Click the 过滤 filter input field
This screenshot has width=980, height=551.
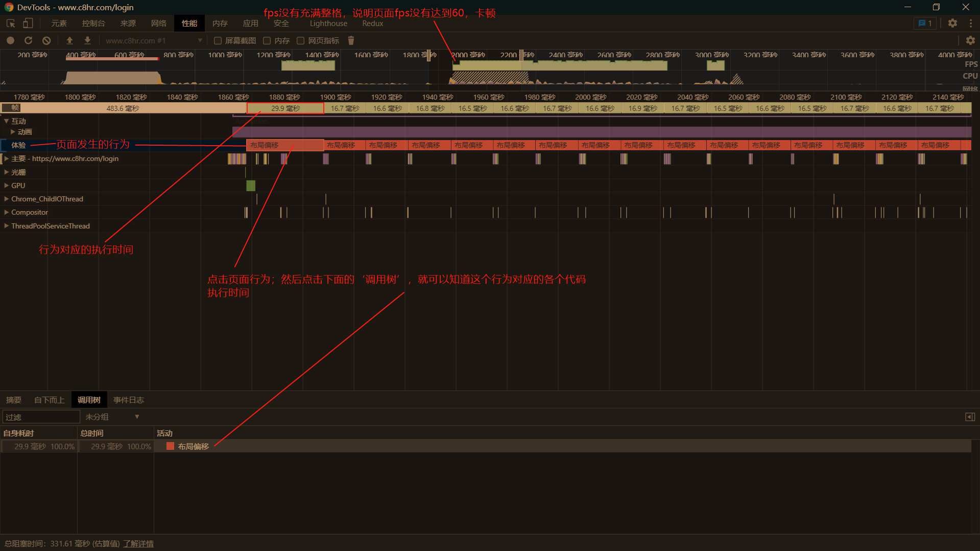click(x=41, y=417)
